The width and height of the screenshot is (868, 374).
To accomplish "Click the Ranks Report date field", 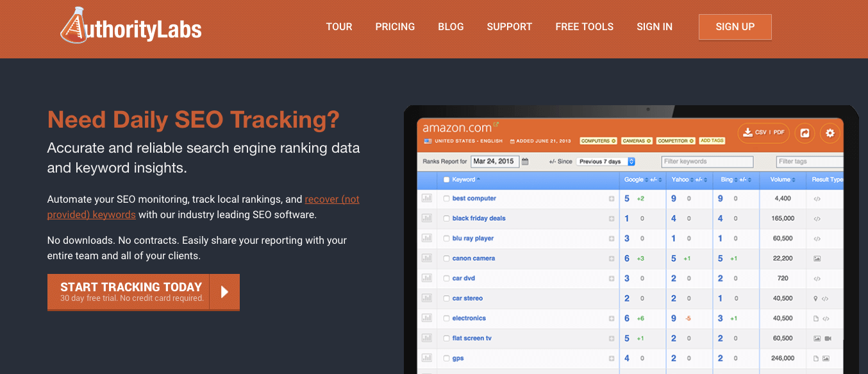I will coord(494,162).
